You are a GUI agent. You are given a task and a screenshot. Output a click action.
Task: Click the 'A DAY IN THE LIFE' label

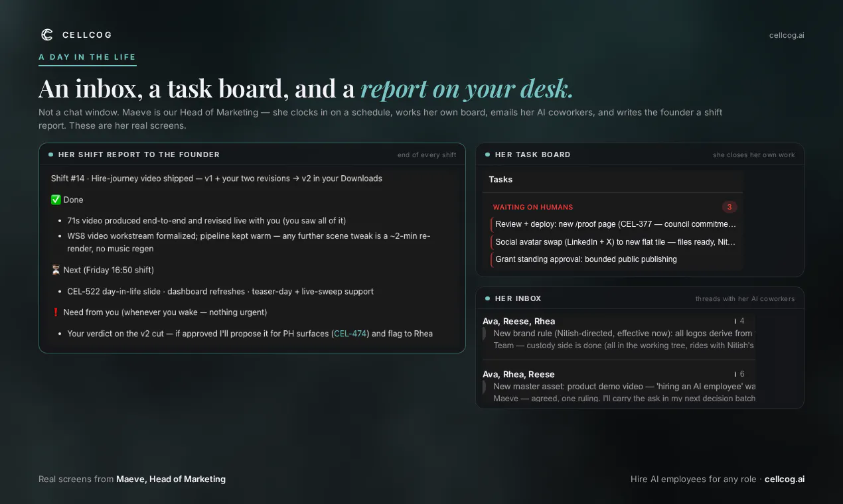pyautogui.click(x=88, y=57)
